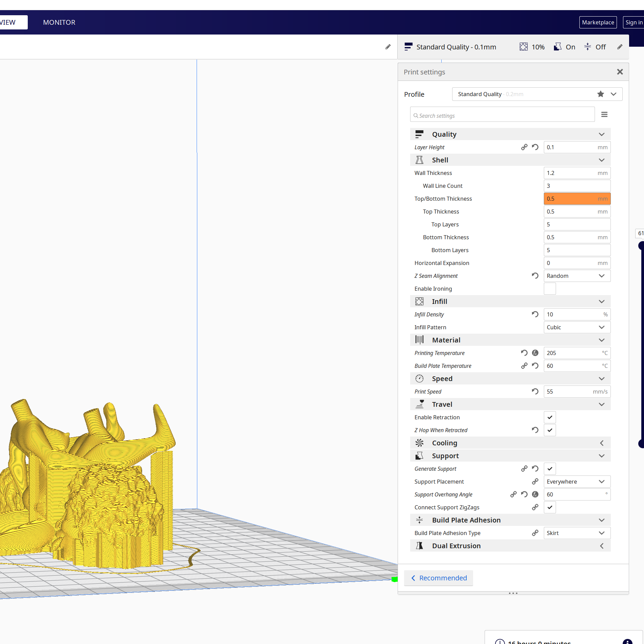
Task: Switch to the Monitor tab
Action: click(59, 22)
